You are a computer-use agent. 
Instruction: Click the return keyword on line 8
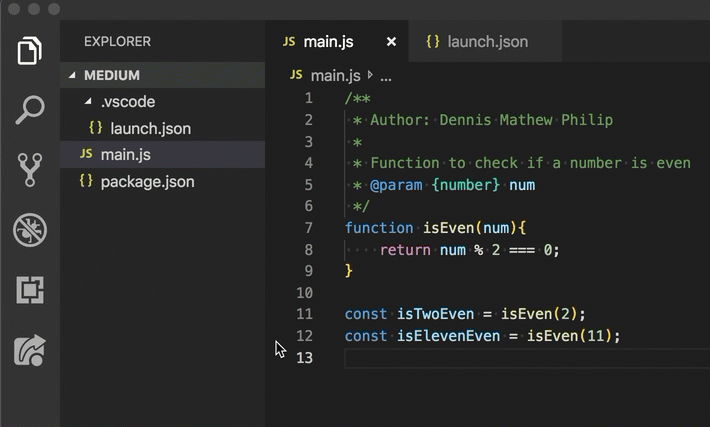405,249
